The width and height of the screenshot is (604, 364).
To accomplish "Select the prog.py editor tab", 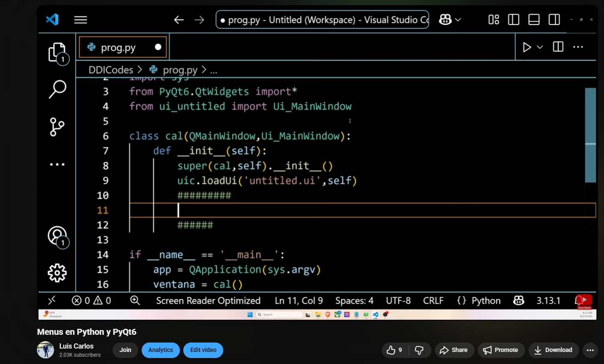I will (x=118, y=48).
